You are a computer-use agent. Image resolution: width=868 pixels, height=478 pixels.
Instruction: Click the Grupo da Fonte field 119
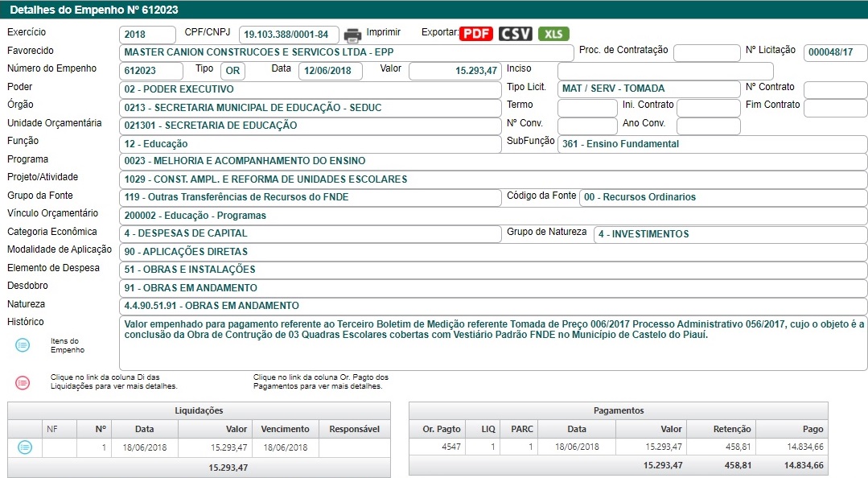pyautogui.click(x=311, y=197)
